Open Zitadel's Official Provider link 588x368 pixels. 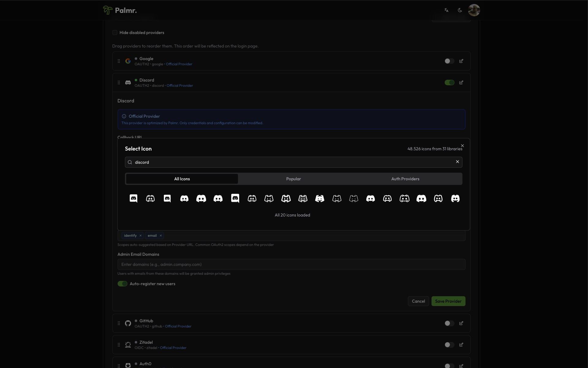click(x=173, y=348)
